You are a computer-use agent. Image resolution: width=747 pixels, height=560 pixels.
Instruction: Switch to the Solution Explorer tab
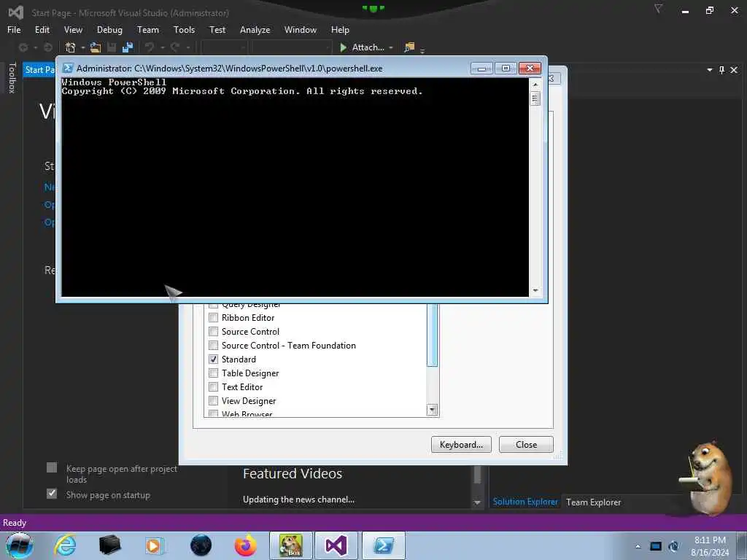click(x=525, y=502)
